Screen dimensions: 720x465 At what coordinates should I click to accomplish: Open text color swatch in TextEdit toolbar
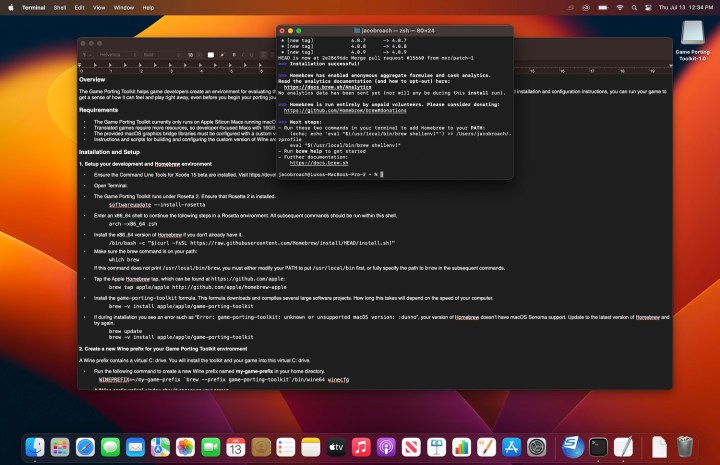[211, 55]
